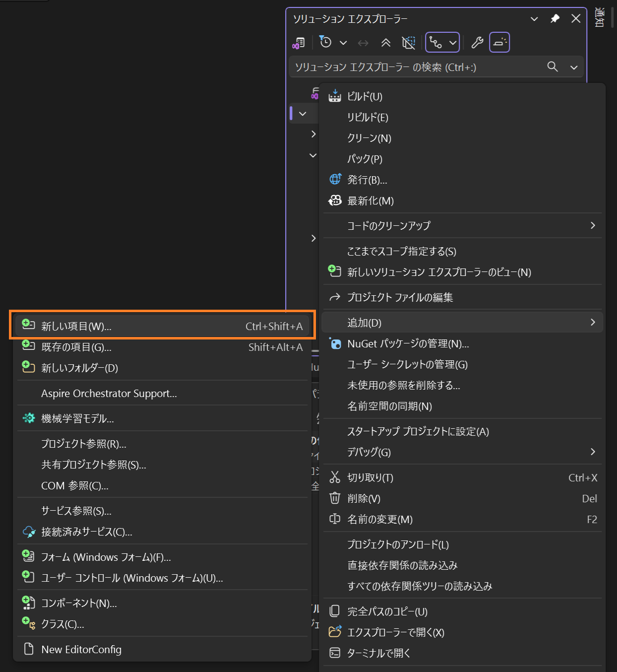The image size is (617, 672).
Task: Select 共有プロジェクト参照(S)... entry
Action: [162, 465]
